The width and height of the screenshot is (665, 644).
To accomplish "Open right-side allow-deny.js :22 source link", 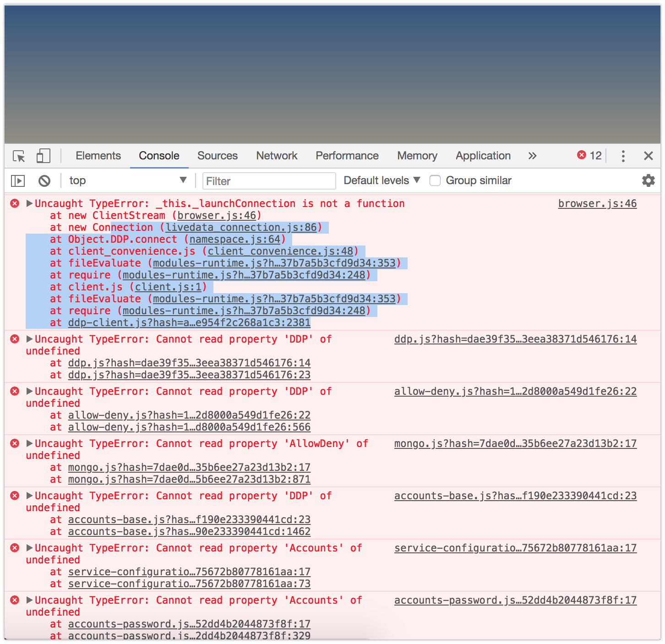I will click(x=515, y=391).
